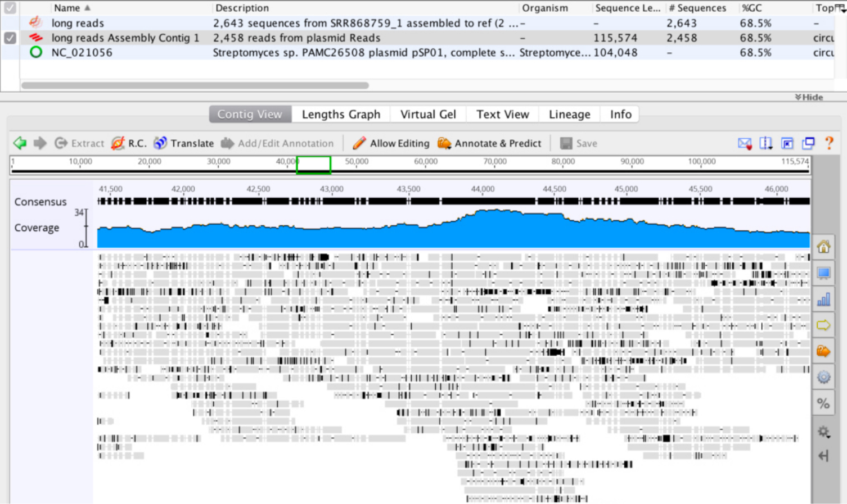Uncheck the long reads Assembly Contig 1 checkbox
Image resolution: width=847 pixels, height=504 pixels.
tap(10, 38)
